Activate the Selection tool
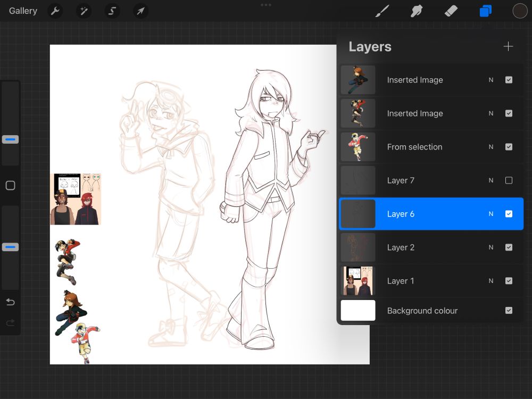532x399 pixels. [x=112, y=11]
